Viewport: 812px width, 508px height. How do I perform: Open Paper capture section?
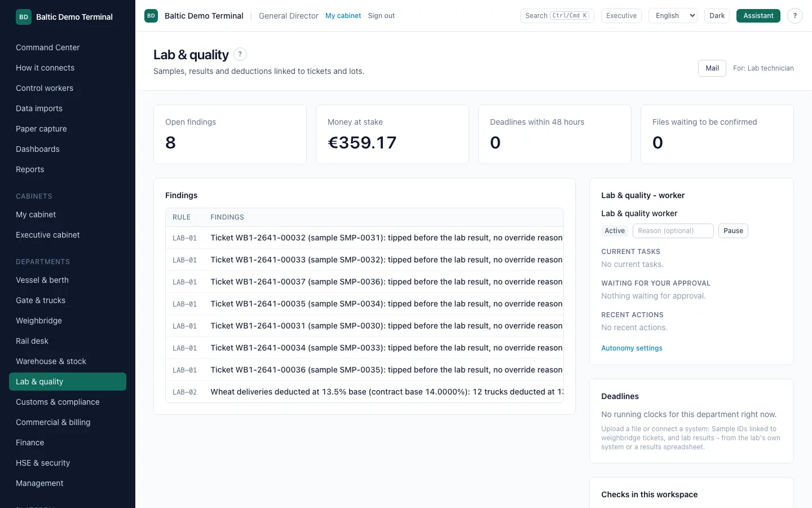pyautogui.click(x=68, y=129)
